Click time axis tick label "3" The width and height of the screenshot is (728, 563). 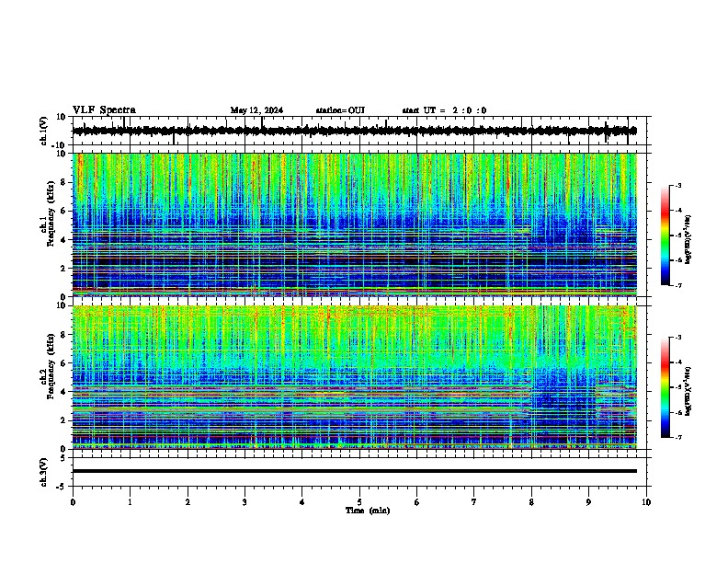245,502
